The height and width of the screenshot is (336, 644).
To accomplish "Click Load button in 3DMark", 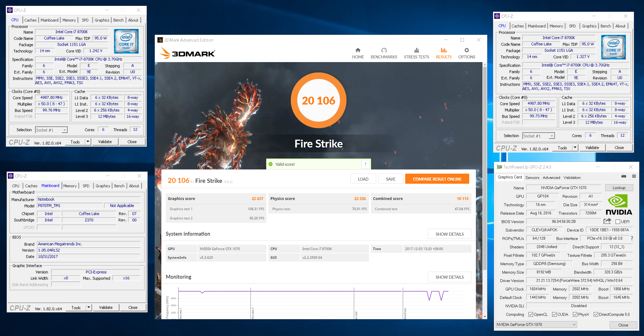I will (x=363, y=179).
